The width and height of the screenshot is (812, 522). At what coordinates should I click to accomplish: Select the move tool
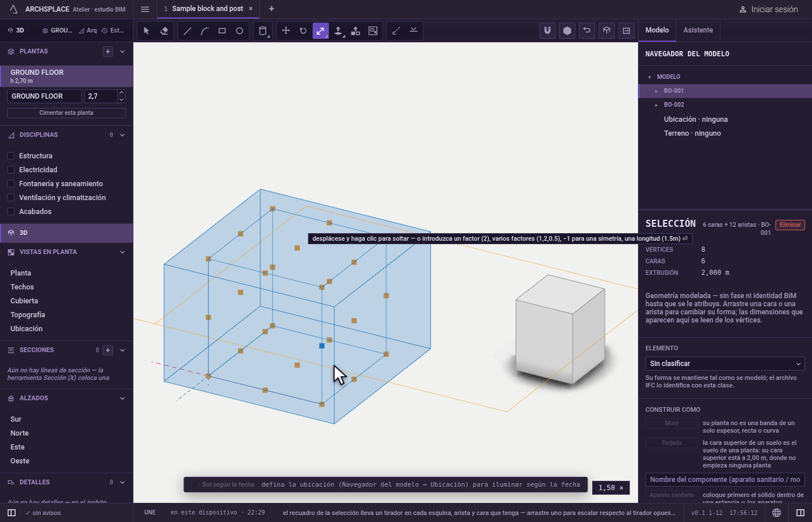click(286, 31)
